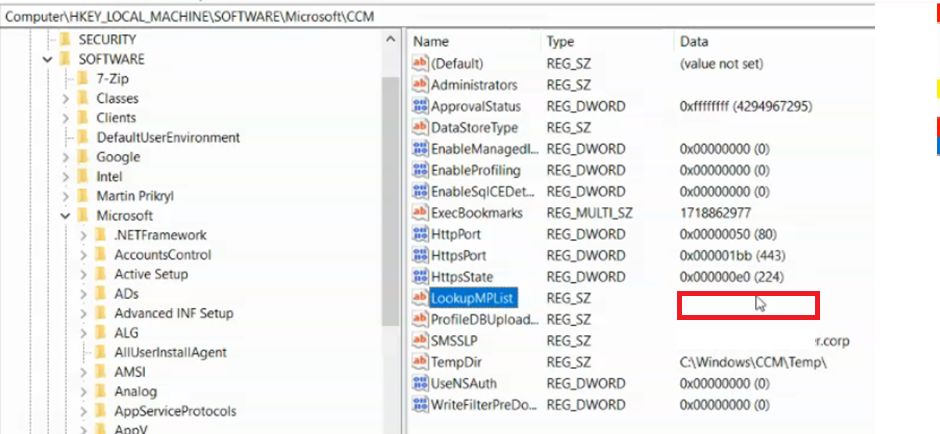
Task: Select the WriteFilterPreDo... value name
Action: point(486,405)
